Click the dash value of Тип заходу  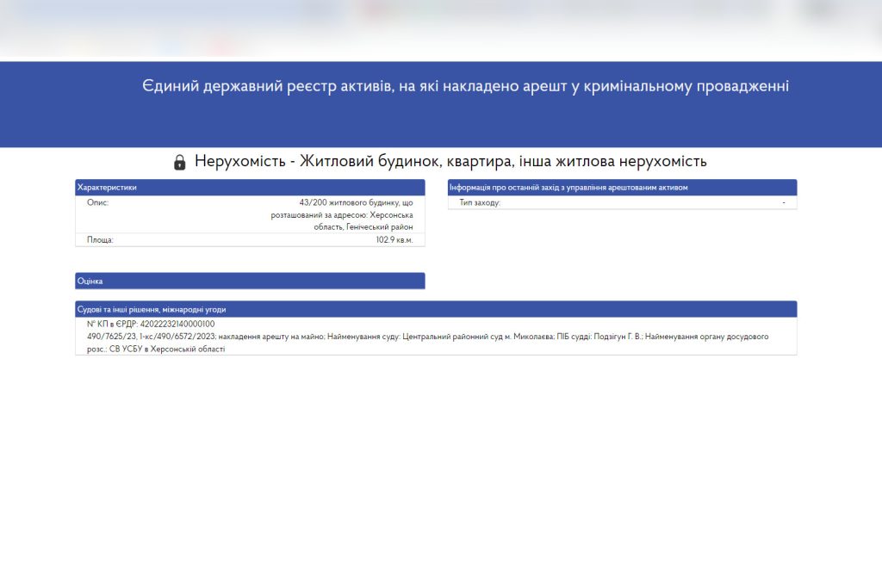(x=783, y=202)
